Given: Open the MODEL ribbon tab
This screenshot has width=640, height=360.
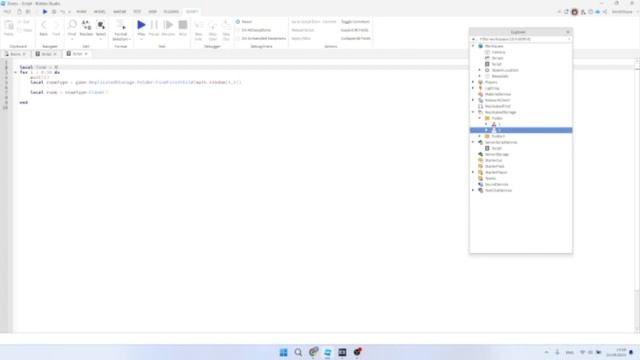Looking at the screenshot, I should [x=100, y=12].
